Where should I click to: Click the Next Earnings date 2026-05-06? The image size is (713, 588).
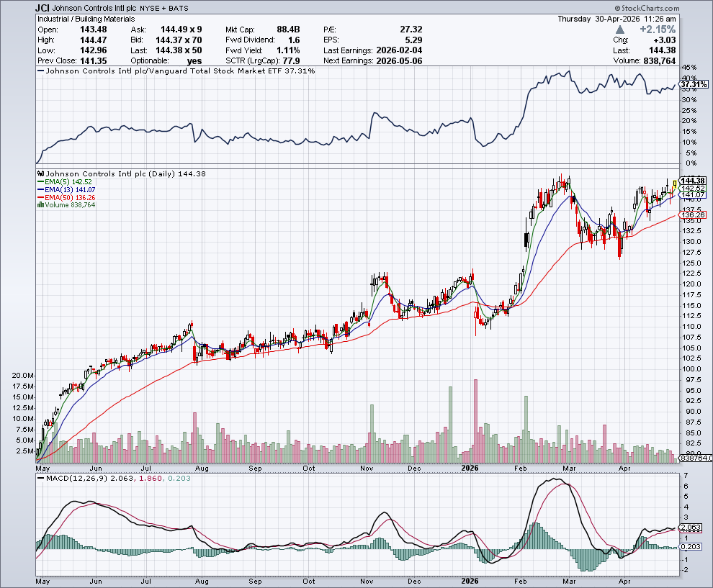[x=399, y=61]
